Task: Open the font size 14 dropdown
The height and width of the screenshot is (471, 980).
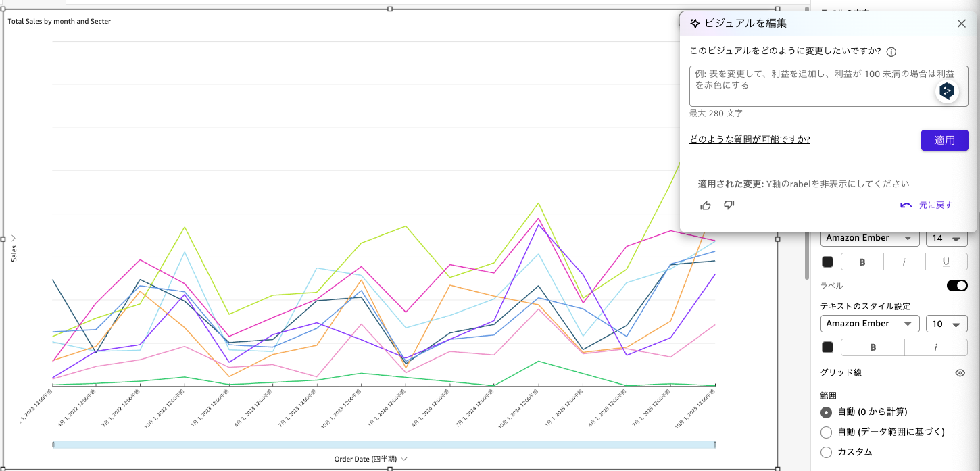Action: pos(946,239)
